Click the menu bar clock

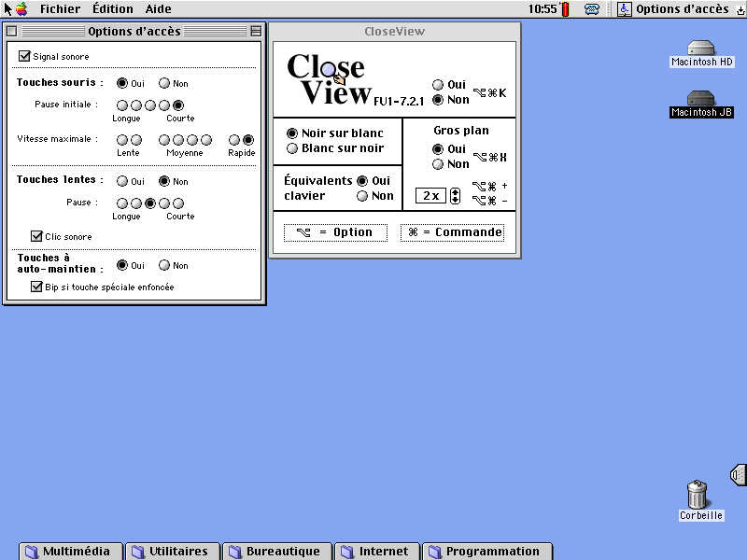(x=543, y=9)
